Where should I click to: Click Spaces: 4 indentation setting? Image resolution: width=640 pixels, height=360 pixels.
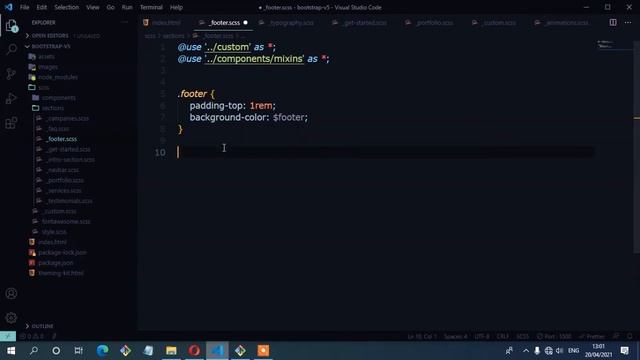[455, 336]
